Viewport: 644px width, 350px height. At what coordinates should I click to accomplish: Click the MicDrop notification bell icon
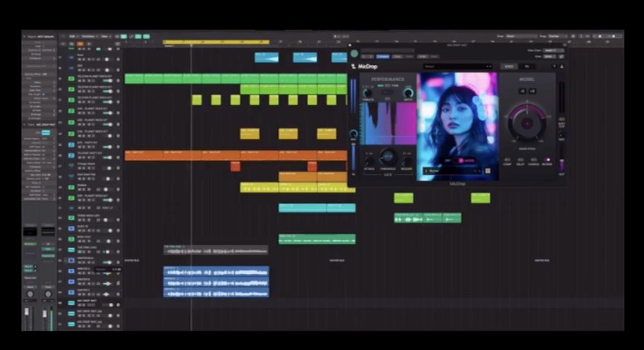561,66
